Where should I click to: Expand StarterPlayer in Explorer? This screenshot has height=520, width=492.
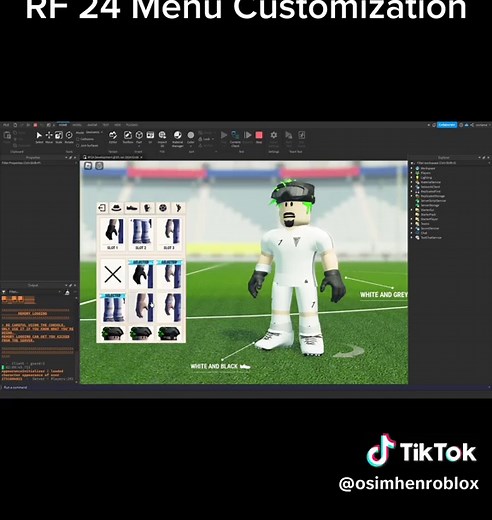point(412,219)
